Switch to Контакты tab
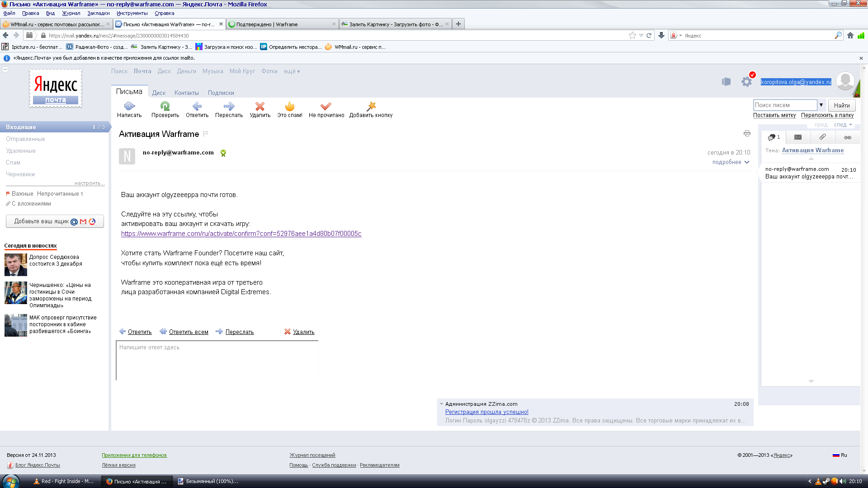This screenshot has width=868, height=488. (x=186, y=93)
